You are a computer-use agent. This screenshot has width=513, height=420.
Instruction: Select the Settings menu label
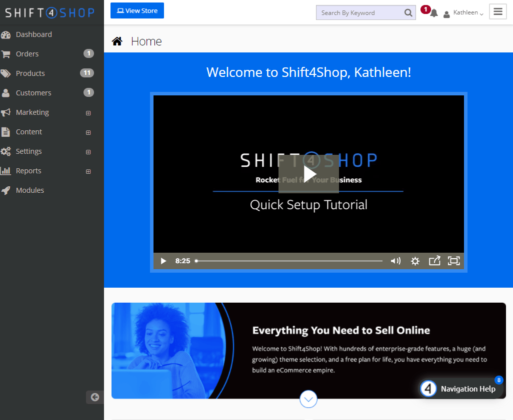[29, 151]
